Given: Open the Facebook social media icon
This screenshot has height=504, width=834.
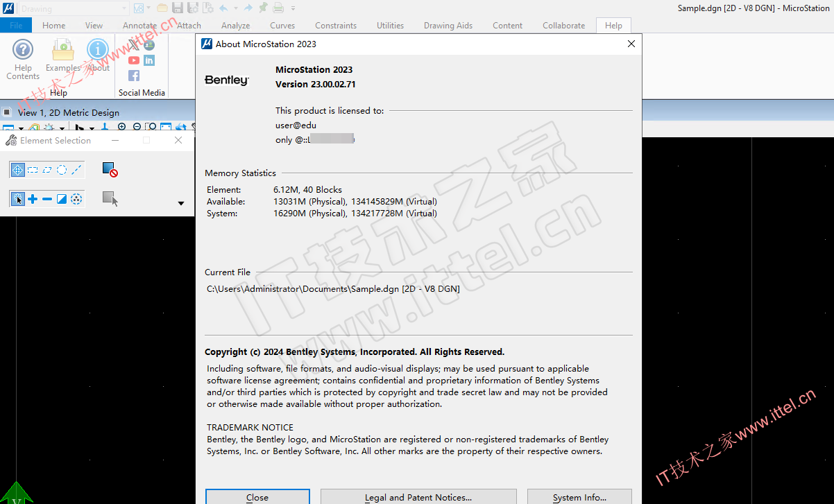Looking at the screenshot, I should point(134,76).
